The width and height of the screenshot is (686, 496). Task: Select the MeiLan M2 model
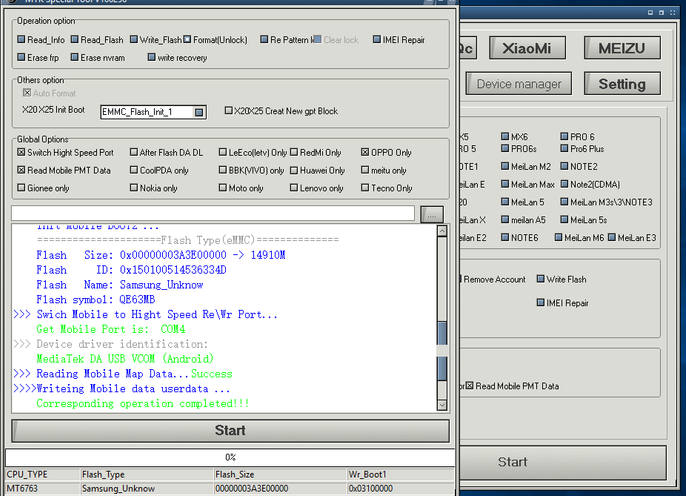[505, 166]
